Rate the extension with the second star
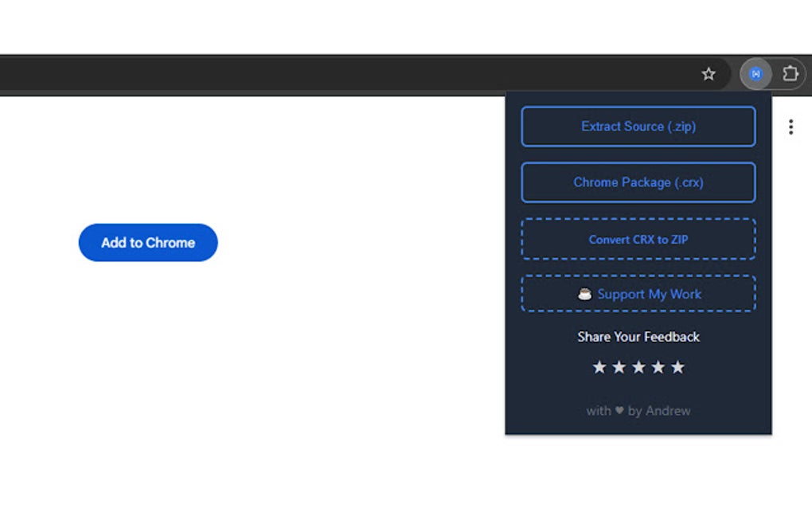Screen dimensions: 812x508 pos(619,367)
